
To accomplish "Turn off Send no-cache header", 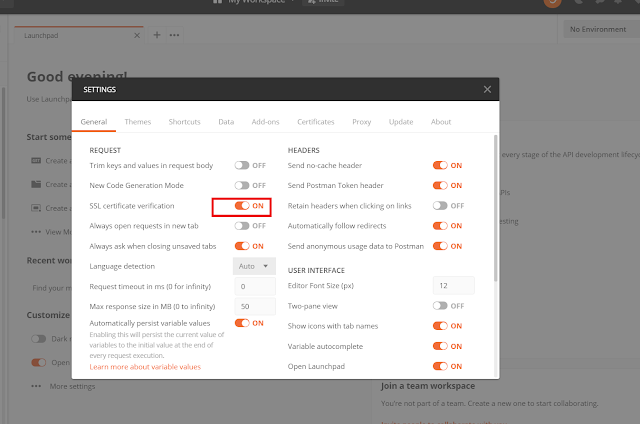I will point(440,165).
